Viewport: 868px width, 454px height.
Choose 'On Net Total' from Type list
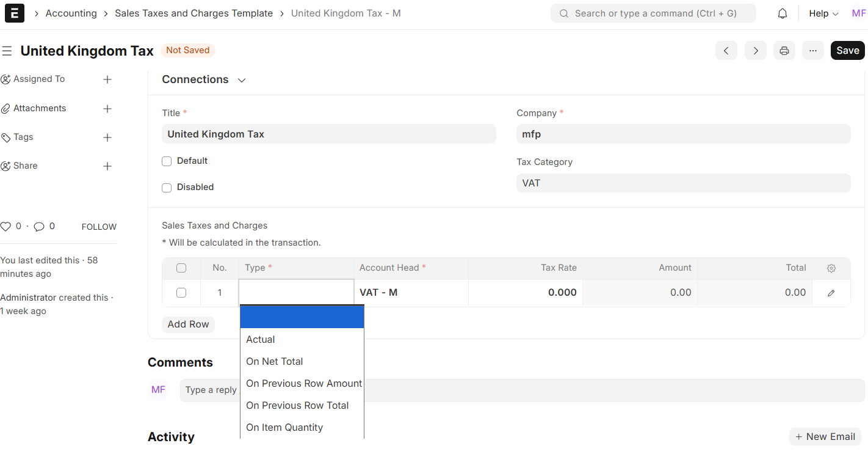point(275,362)
